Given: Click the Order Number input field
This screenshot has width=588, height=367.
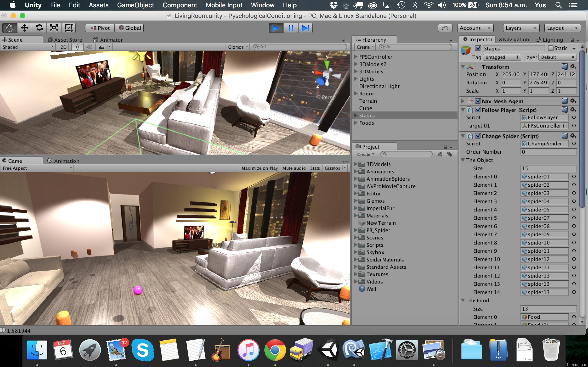Looking at the screenshot, I should click(x=548, y=152).
